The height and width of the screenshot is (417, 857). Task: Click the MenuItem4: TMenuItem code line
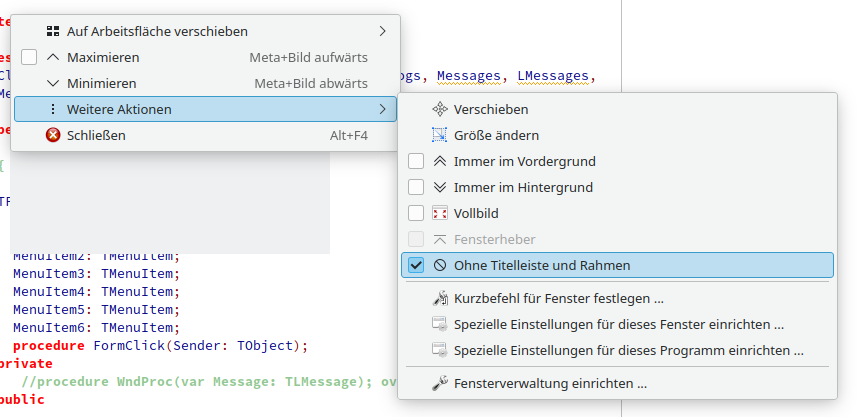pos(96,291)
